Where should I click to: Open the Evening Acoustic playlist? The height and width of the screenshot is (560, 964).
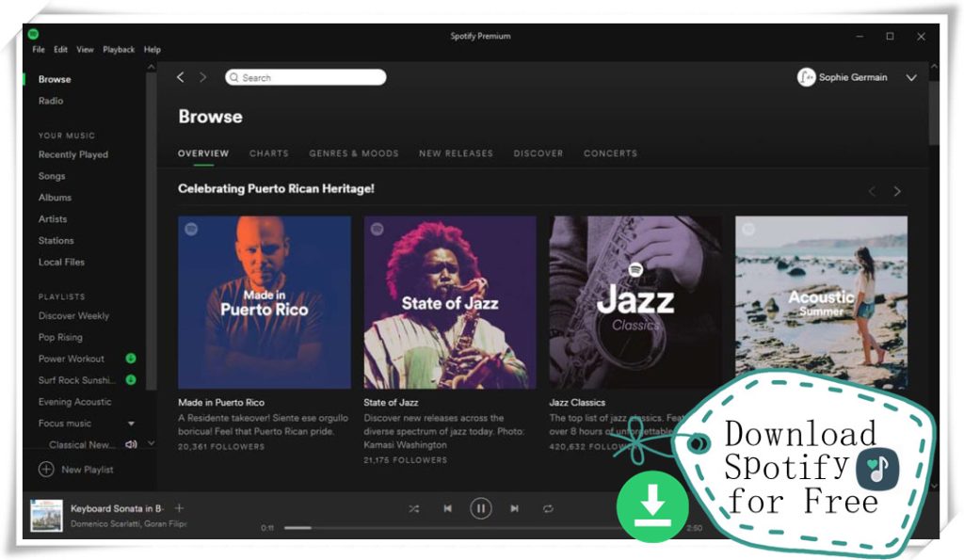click(75, 402)
